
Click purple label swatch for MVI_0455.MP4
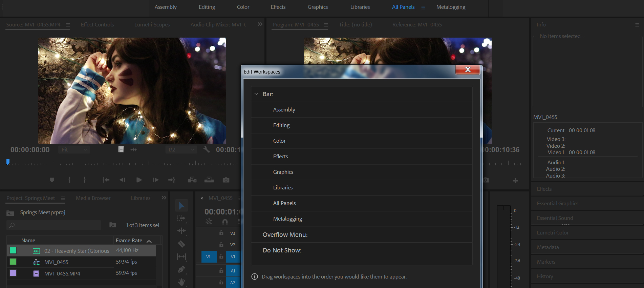13,273
